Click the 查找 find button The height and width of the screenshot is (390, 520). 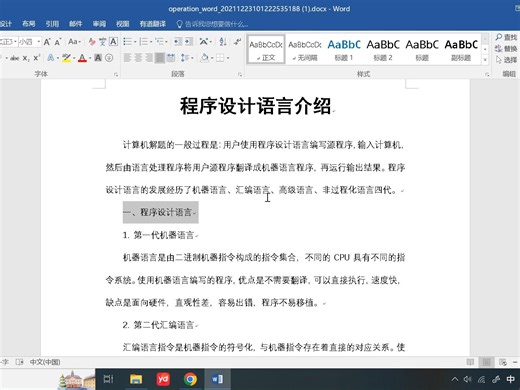click(506, 37)
